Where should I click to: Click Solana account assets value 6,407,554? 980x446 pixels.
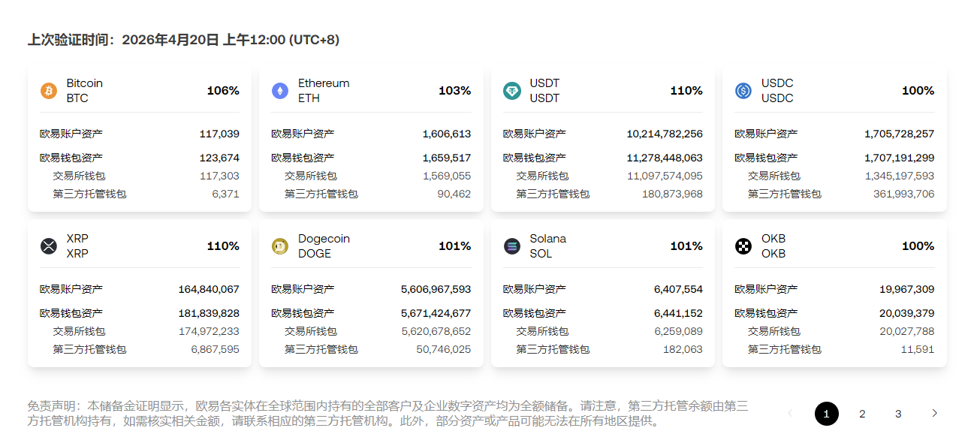coord(678,289)
